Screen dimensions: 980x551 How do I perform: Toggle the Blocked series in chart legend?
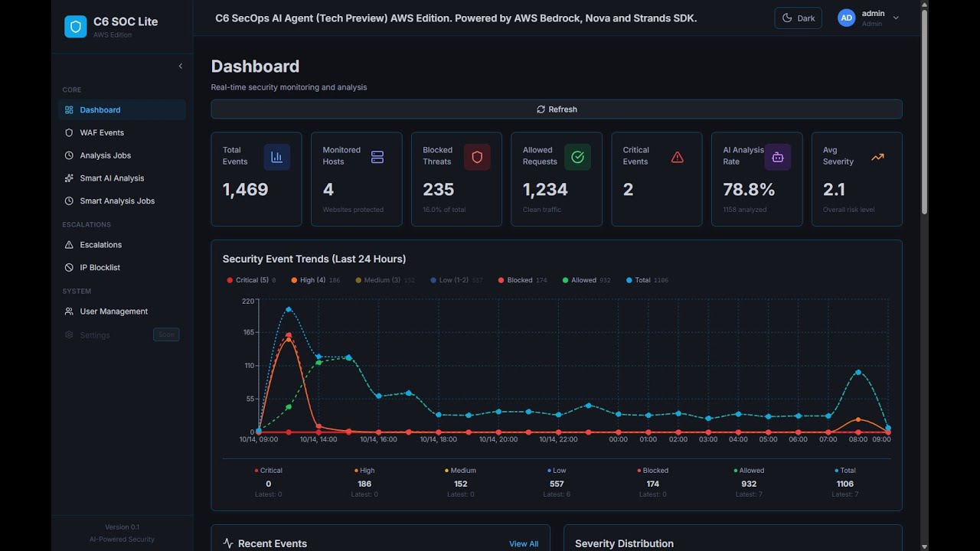click(522, 280)
